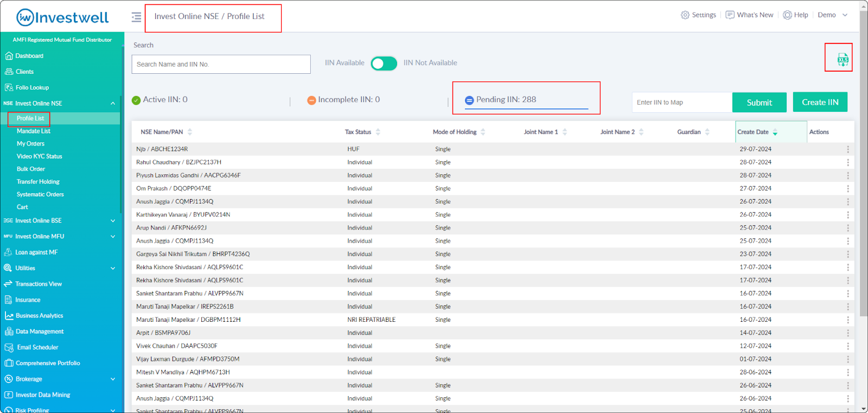Open actions menu for Karthikeyan Vanaraj row
Screen dimensions: 868x413
point(848,215)
